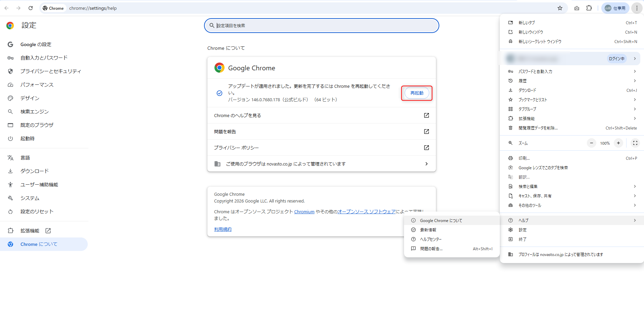Open 自動入力とパスワード settings
This screenshot has height=333, width=644.
tap(44, 58)
